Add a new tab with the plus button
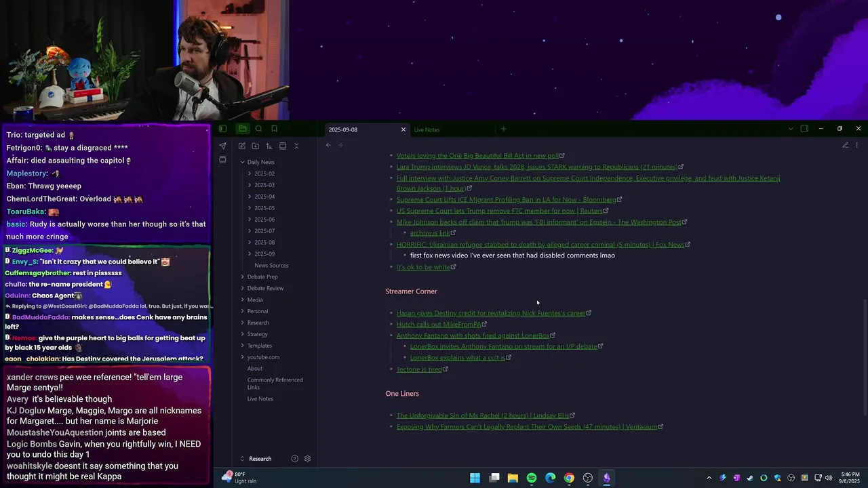 (503, 129)
